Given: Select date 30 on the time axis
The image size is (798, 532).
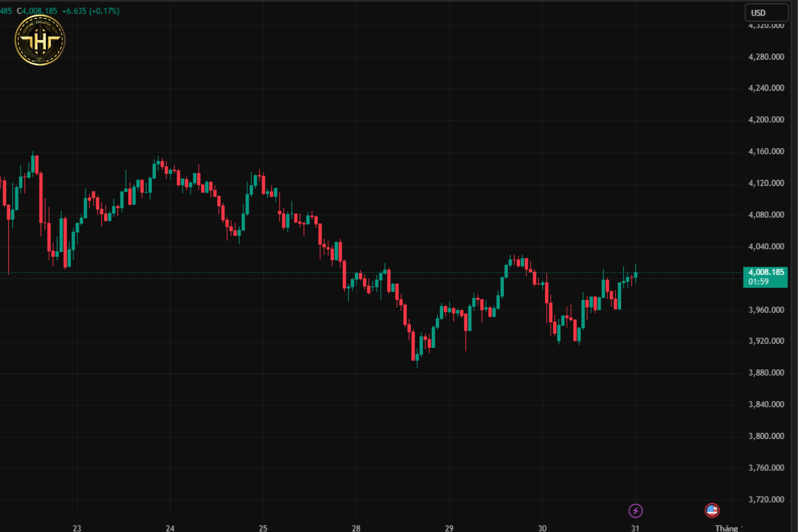Looking at the screenshot, I should pyautogui.click(x=542, y=528).
